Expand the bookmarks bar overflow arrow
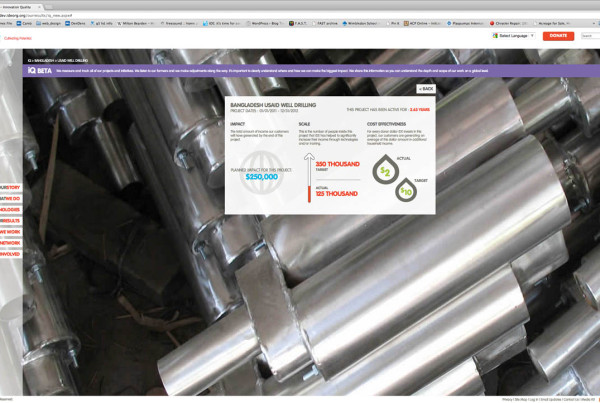This screenshot has height=403, width=600. 596,23
